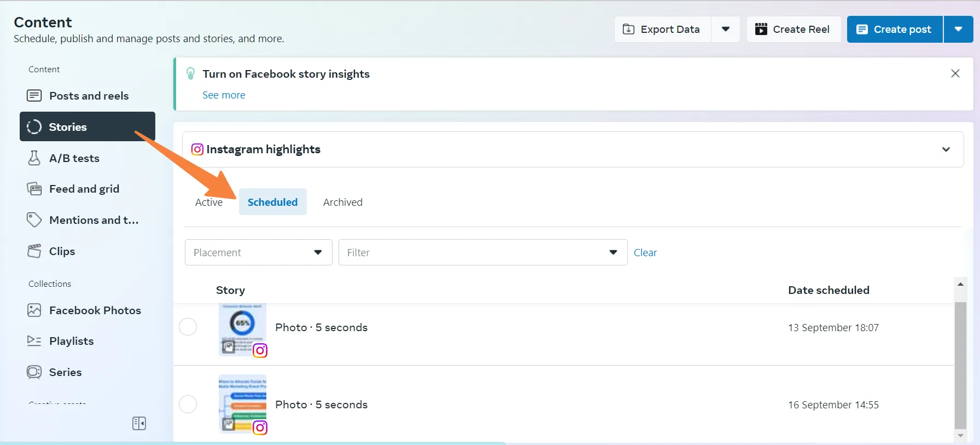This screenshot has width=980, height=445.
Task: Click the Export Data download icon
Action: point(629,29)
